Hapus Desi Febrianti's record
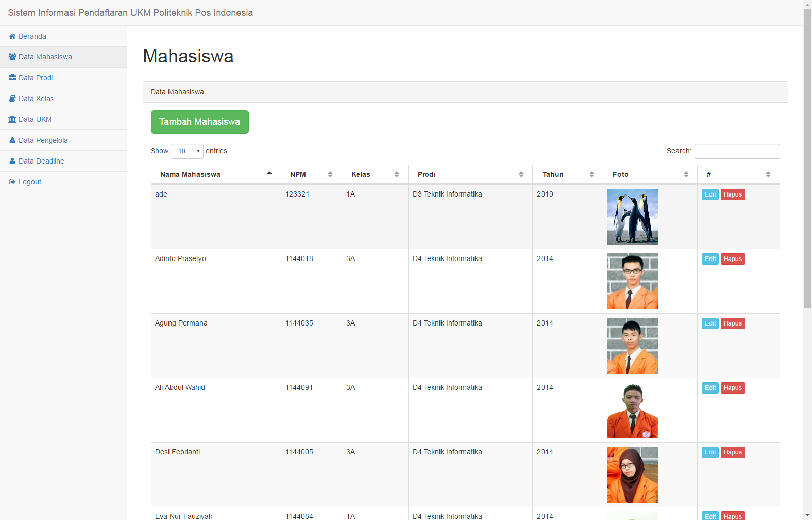 point(732,452)
